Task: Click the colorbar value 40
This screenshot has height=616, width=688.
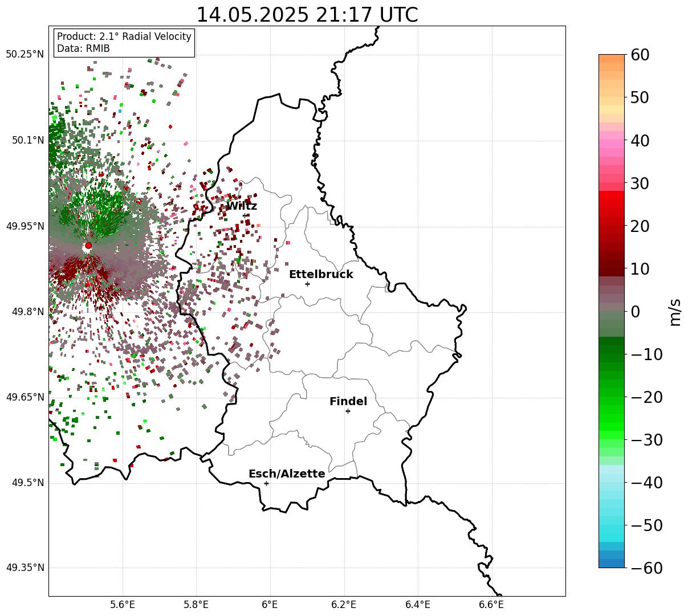Action: (641, 140)
